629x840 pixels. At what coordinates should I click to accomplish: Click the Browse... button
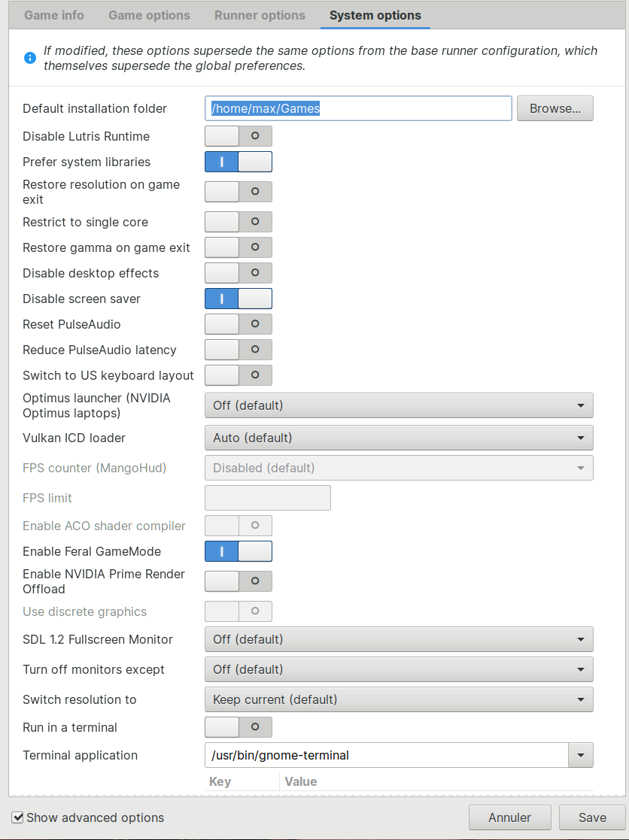click(555, 108)
